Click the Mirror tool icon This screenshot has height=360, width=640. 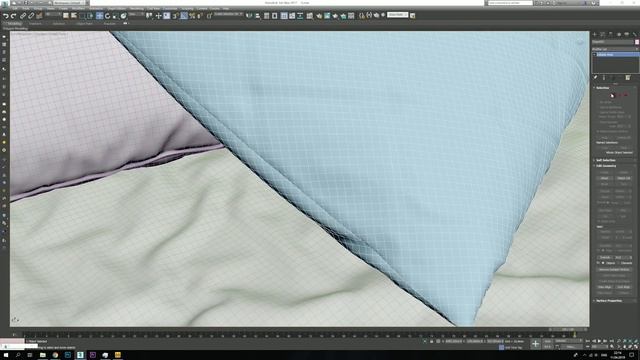[x=249, y=16]
